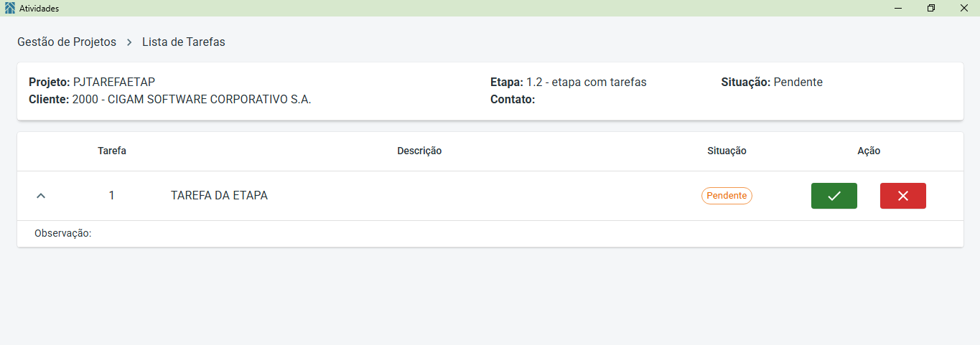Select the TAREFA DA ETAPA description
Image resolution: width=980 pixels, height=345 pixels.
tap(219, 195)
